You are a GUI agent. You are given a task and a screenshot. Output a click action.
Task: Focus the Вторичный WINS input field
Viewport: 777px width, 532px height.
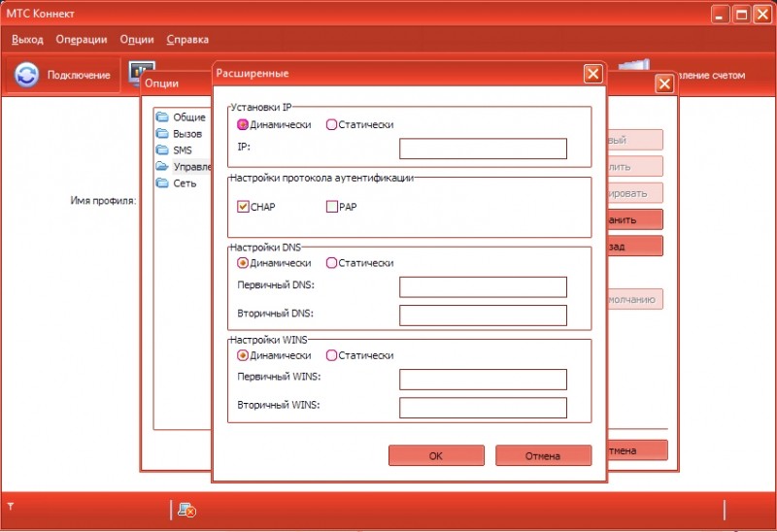483,408
